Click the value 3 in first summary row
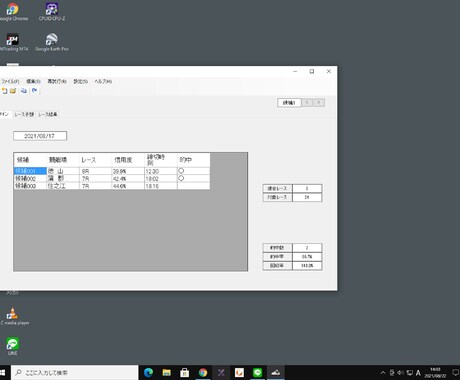Image resolution: width=460 pixels, height=380 pixels. 307,188
